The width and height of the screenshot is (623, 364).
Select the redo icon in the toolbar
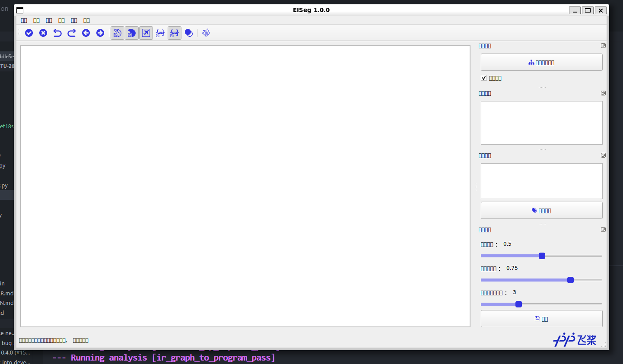(72, 33)
